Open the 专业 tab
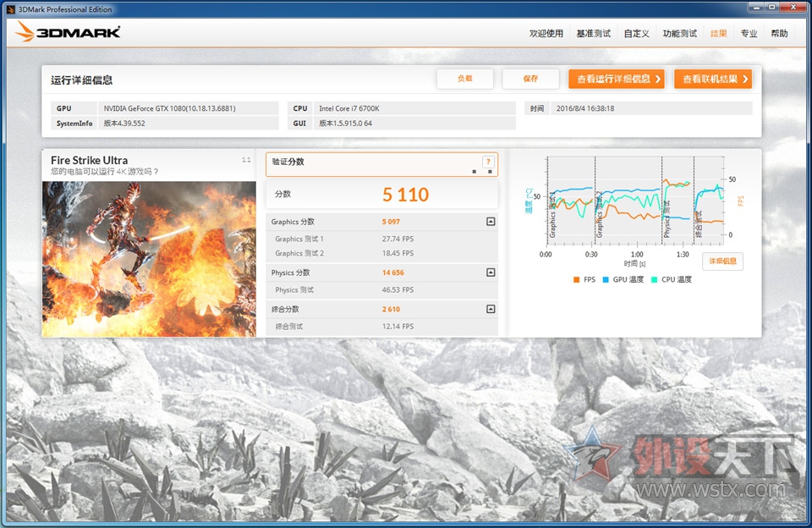Image resolution: width=812 pixels, height=528 pixels. 749,34
